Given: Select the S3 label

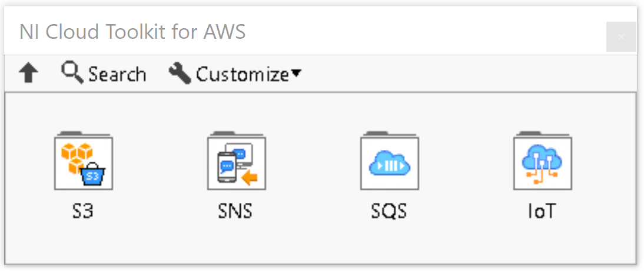Looking at the screenshot, I should [x=83, y=211].
